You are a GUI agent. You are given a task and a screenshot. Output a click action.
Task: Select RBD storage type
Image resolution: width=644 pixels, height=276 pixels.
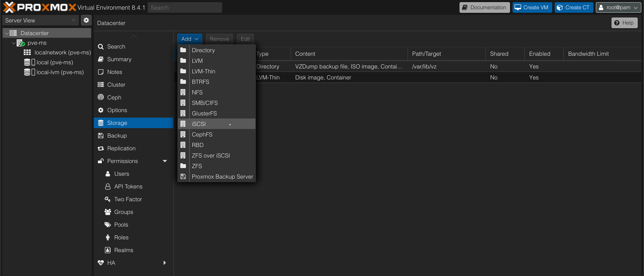[x=216, y=145]
